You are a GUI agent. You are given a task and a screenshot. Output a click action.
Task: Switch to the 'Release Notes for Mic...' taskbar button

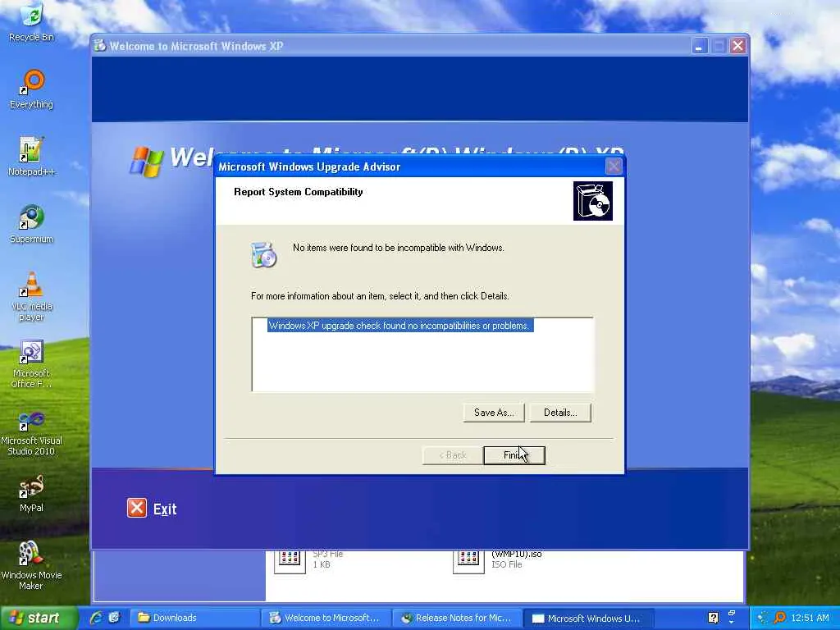pyautogui.click(x=458, y=618)
